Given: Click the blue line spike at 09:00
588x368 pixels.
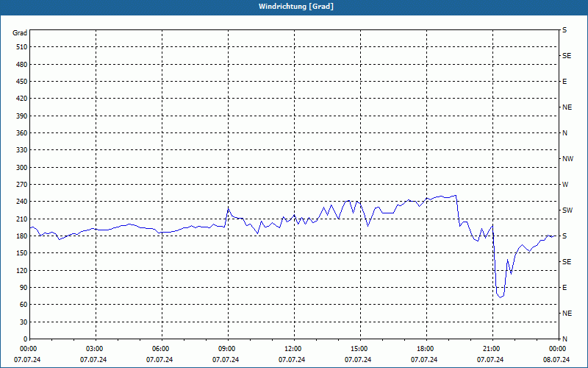Looking at the screenshot, I should [x=228, y=208].
